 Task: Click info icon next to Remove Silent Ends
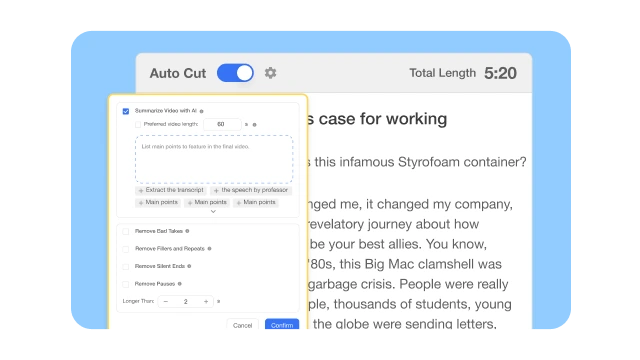(189, 266)
